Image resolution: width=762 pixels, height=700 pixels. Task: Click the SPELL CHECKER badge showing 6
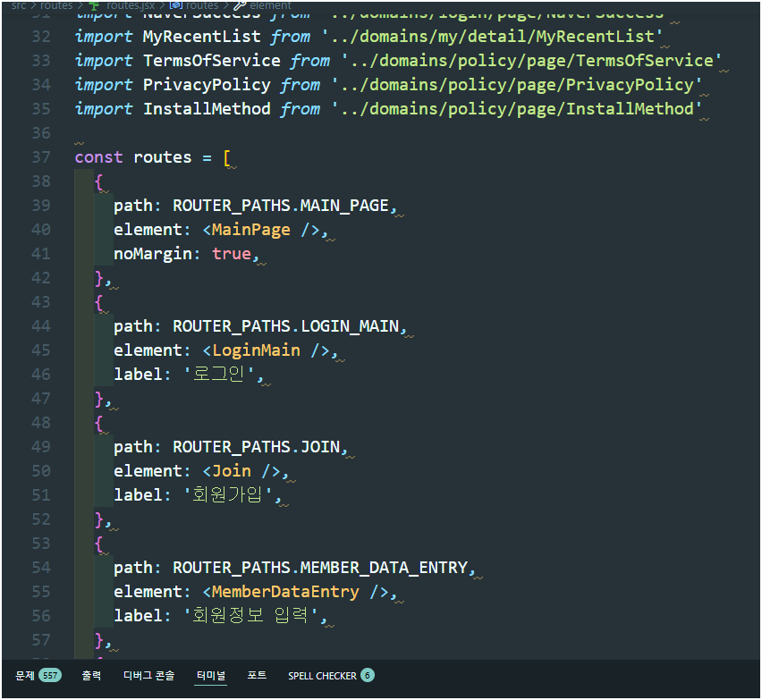pyautogui.click(x=368, y=675)
